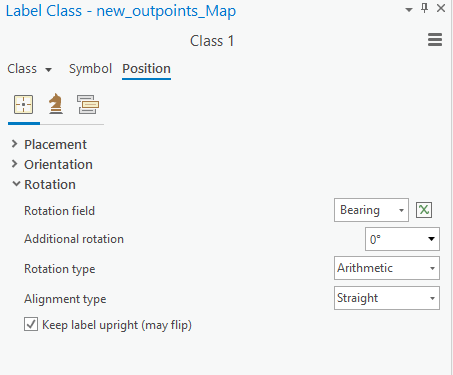Open the Alignment type Straight dropdown

(387, 298)
